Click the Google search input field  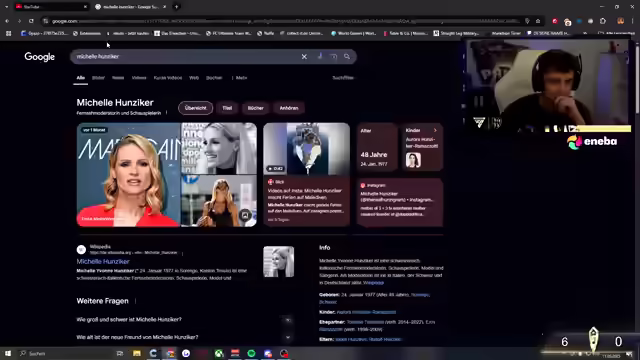(x=186, y=57)
